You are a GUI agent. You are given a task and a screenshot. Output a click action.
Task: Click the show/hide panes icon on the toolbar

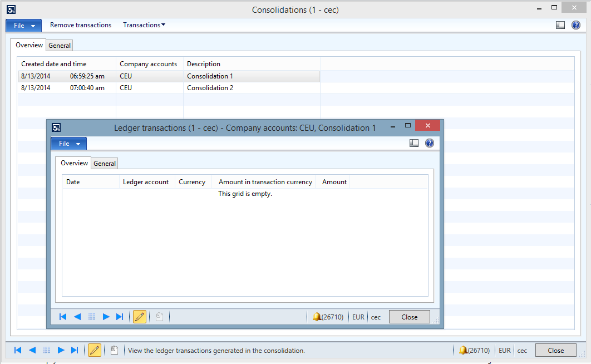click(x=560, y=24)
